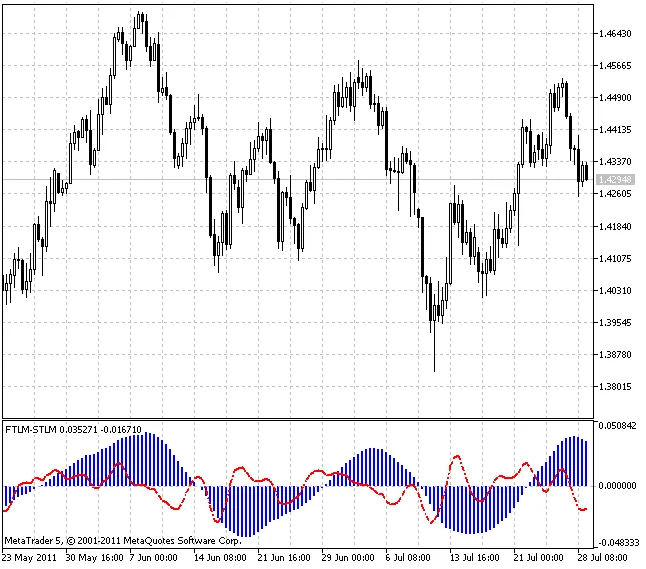Viewport: 646px width, 569px height.
Task: Click the price scale value 1.40310
Action: coord(615,291)
